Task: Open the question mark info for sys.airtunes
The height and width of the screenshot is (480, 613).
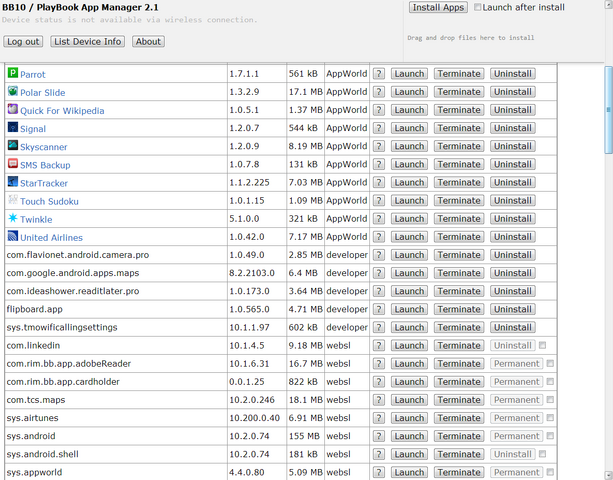Action: click(x=378, y=418)
